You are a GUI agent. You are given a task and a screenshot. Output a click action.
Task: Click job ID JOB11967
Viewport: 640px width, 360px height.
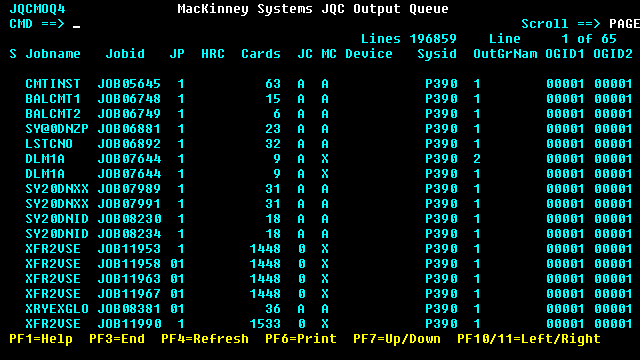(129, 294)
